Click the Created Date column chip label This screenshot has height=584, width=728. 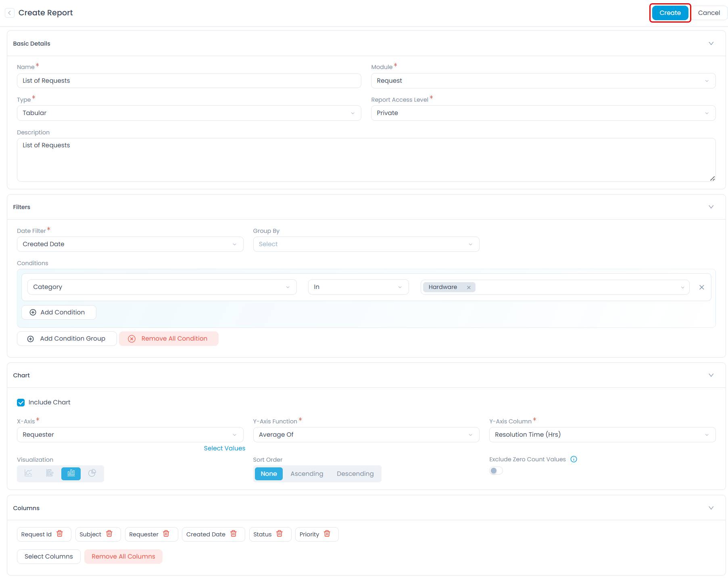tap(206, 534)
